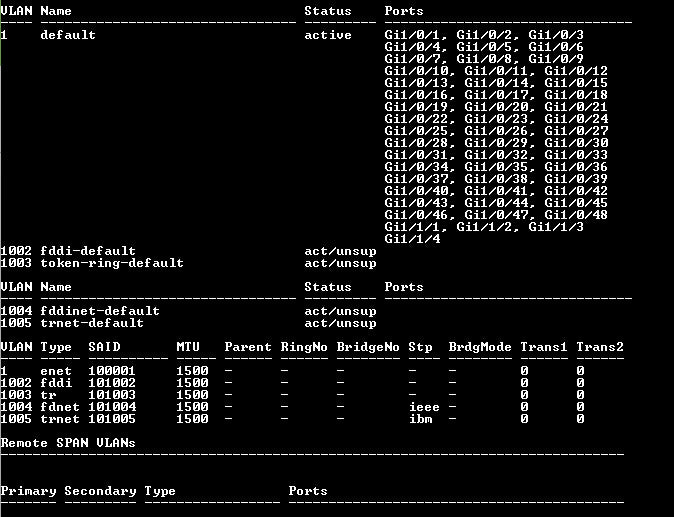674x517 pixels.
Task: Click SAID value "101004"
Action: [x=112, y=407]
